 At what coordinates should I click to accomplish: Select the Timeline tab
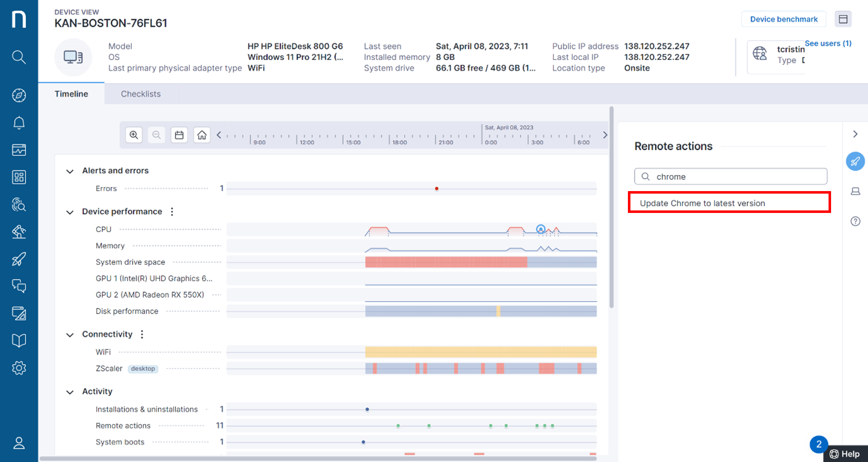[x=71, y=94]
